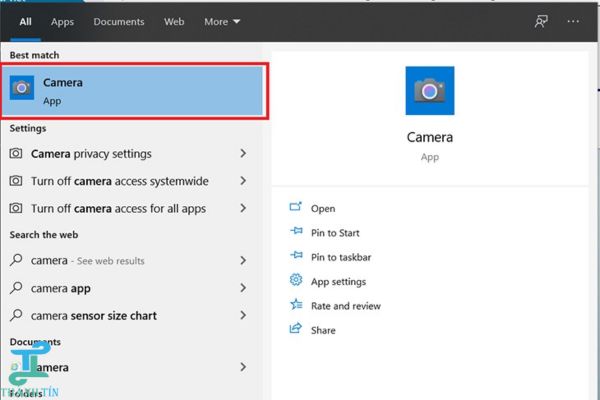This screenshot has height=400, width=600.
Task: Open the Camera app best match result
Action: (135, 91)
